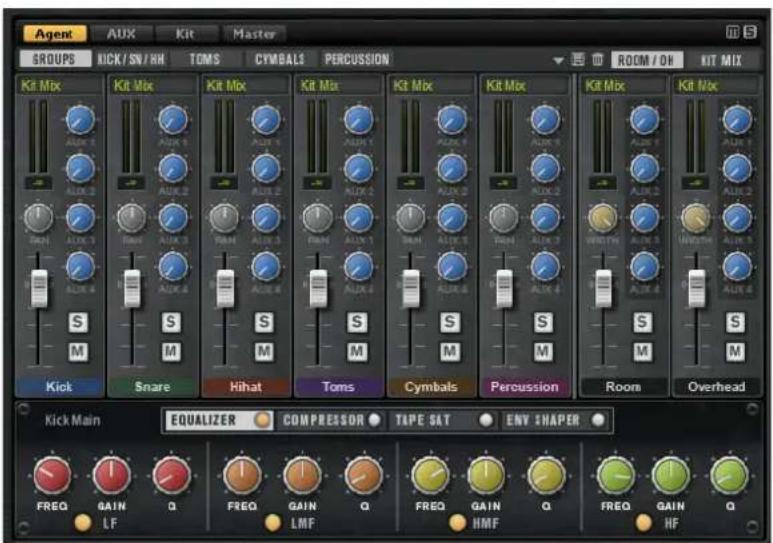The height and width of the screenshot is (543, 773).
Task: Click the HMF band FREQ knob
Action: click(430, 475)
